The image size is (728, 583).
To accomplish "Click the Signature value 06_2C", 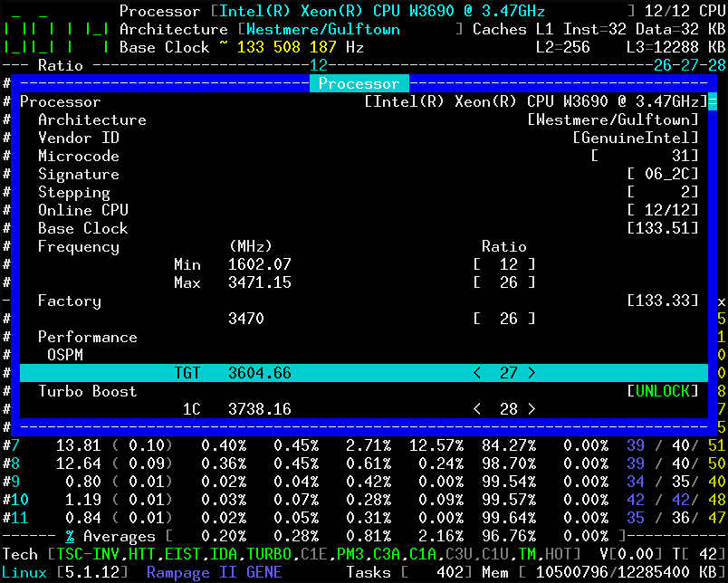I will [663, 174].
